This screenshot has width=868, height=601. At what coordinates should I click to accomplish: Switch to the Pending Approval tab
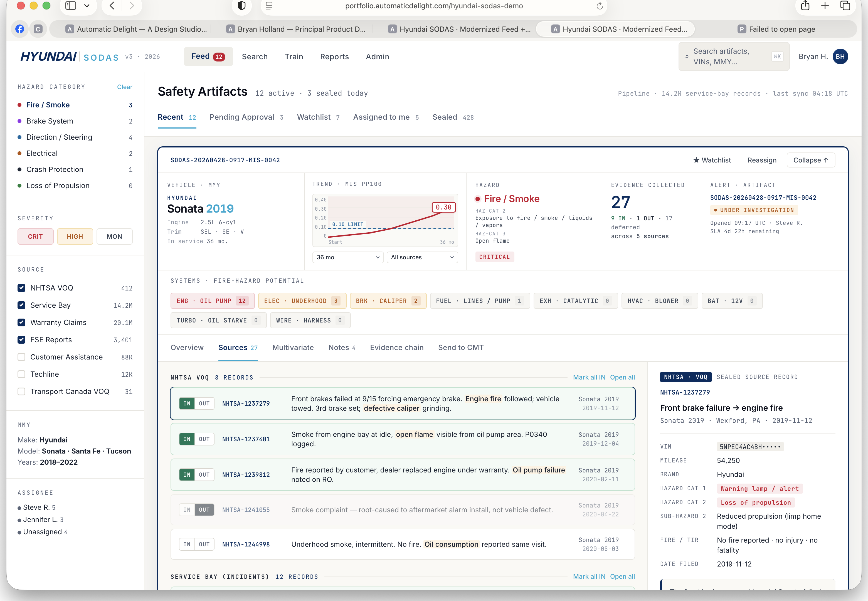246,117
